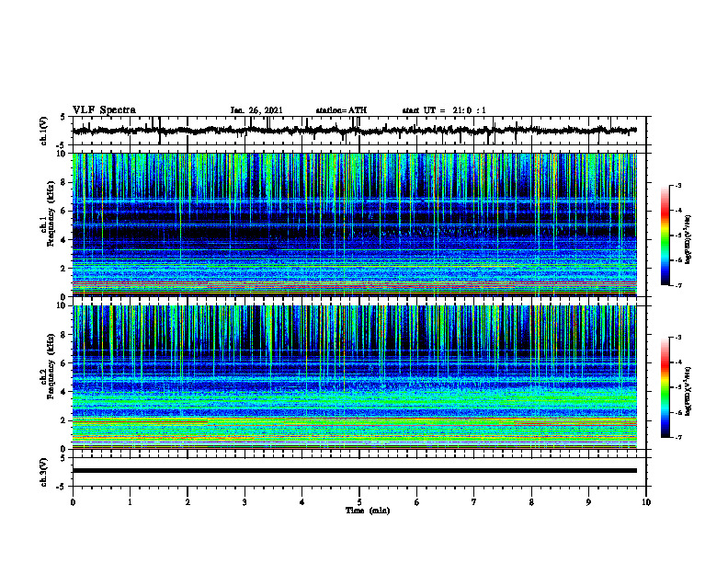The image size is (728, 563).
Task: Click the "10" tick on Time axis
Action: point(646,502)
